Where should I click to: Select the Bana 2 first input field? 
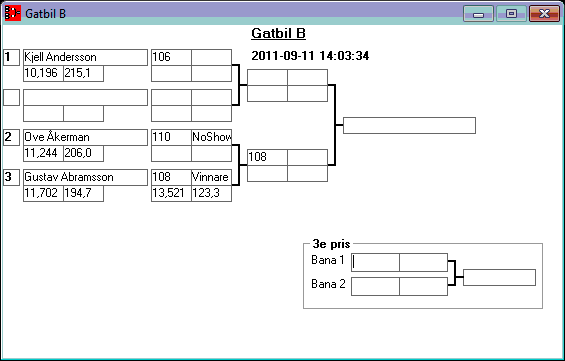point(375,286)
